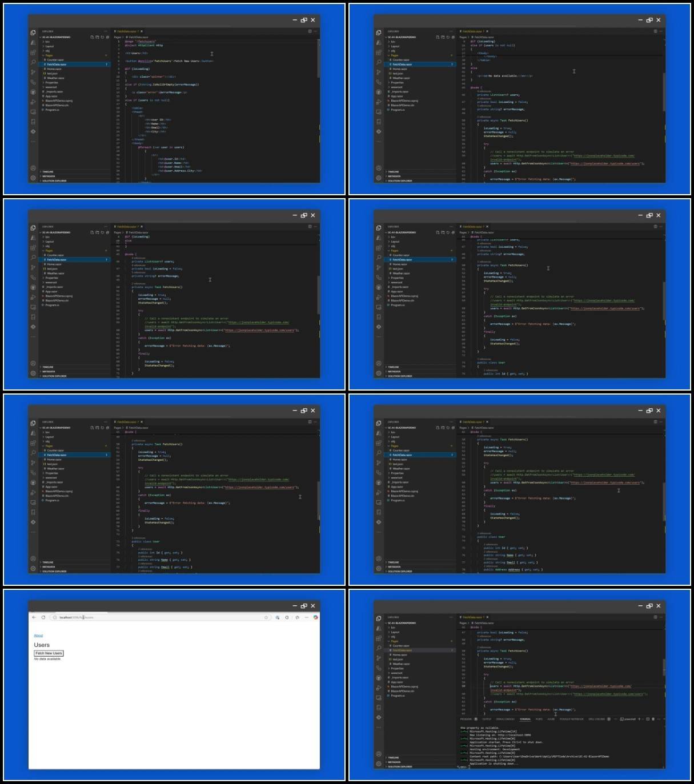
Task: Open the browser's colorful profile icon
Action: tap(315, 617)
